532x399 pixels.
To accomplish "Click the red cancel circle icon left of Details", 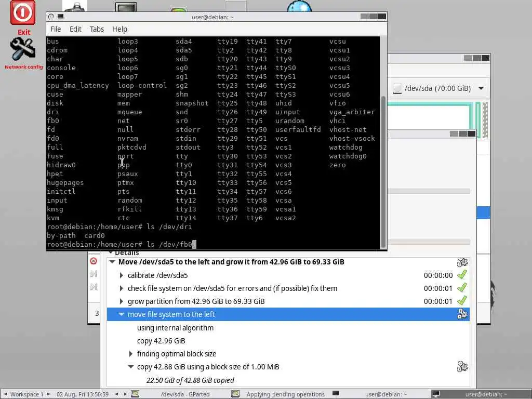I will point(94,261).
